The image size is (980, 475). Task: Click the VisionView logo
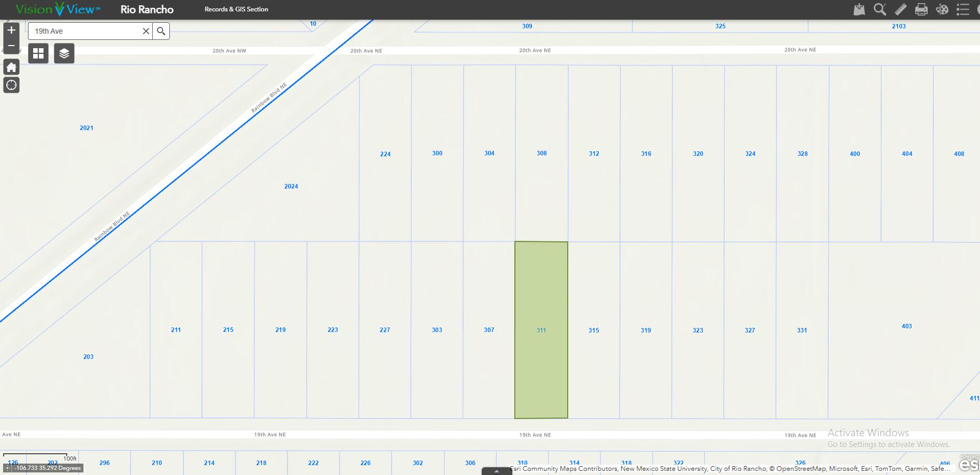[x=58, y=9]
